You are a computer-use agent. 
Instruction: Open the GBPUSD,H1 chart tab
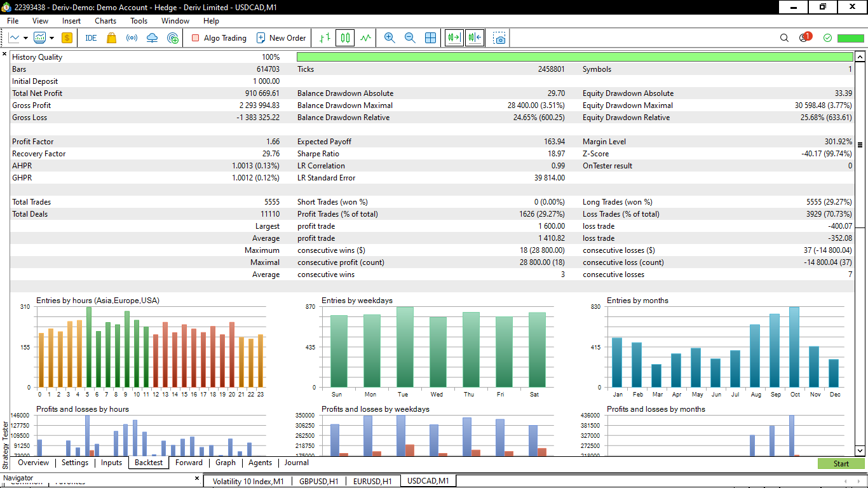(x=318, y=481)
